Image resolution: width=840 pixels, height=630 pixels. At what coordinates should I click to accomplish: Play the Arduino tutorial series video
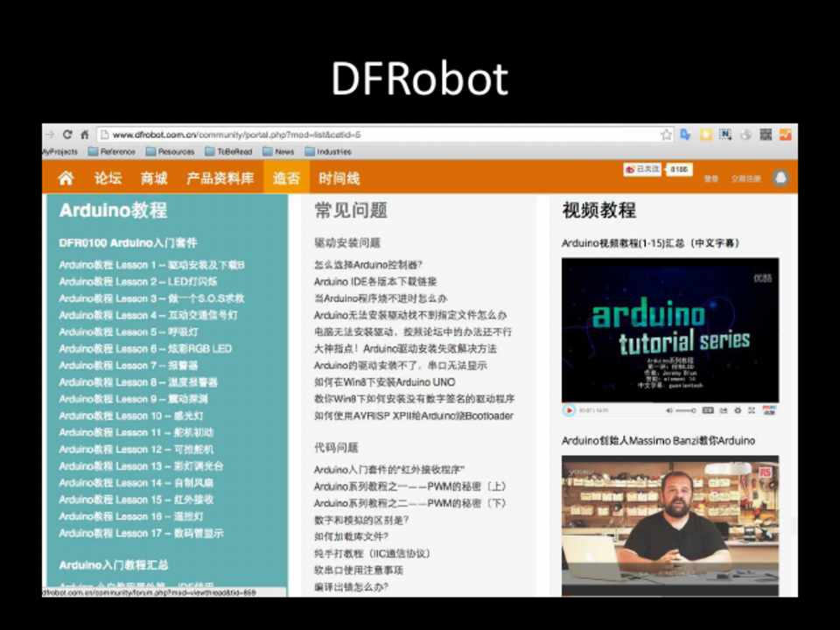[x=570, y=409]
